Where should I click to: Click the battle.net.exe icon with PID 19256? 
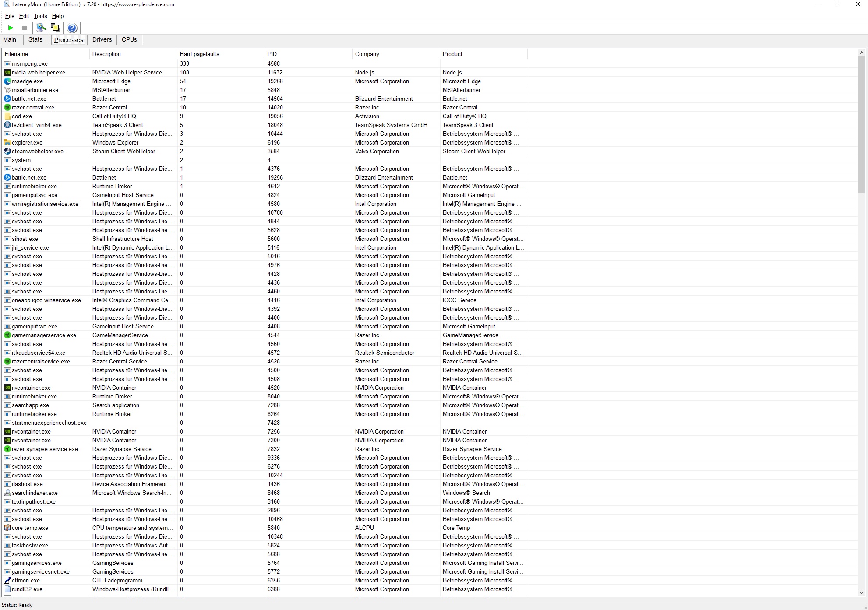click(x=7, y=178)
